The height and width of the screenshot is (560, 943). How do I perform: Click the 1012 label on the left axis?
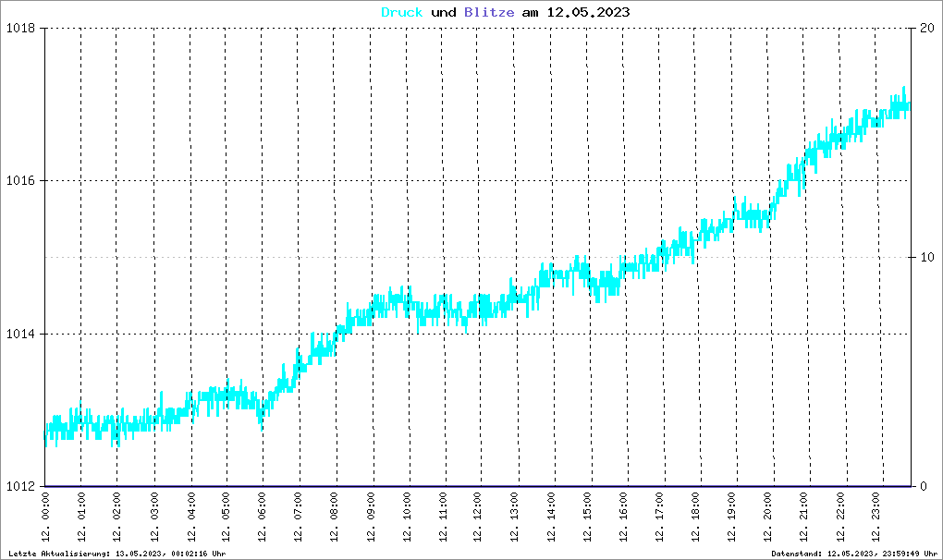click(x=19, y=487)
